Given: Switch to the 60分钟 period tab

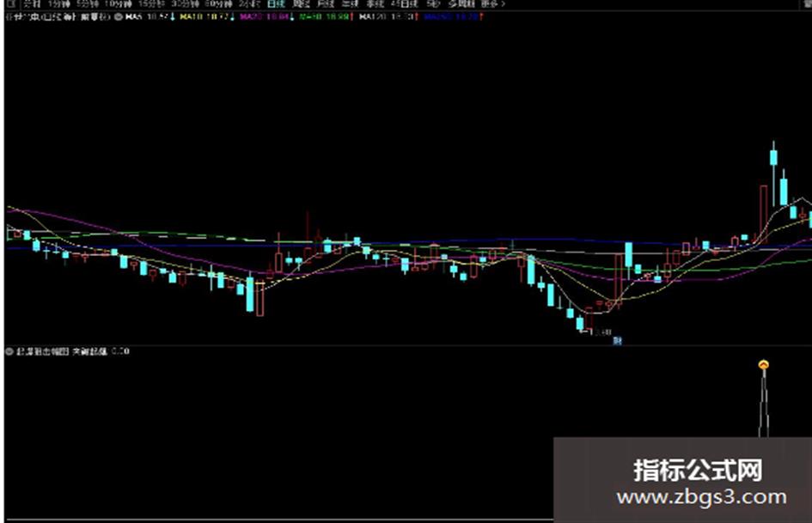Looking at the screenshot, I should [x=218, y=3].
